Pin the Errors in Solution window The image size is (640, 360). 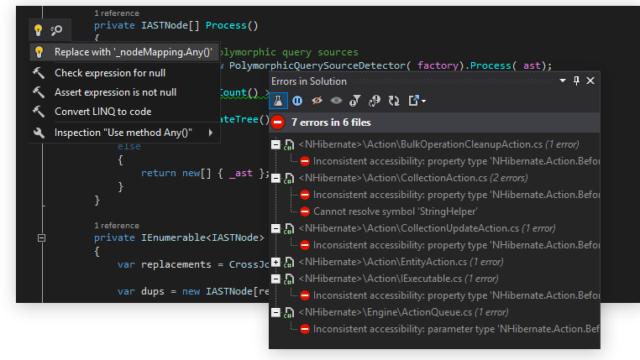pyautogui.click(x=576, y=81)
